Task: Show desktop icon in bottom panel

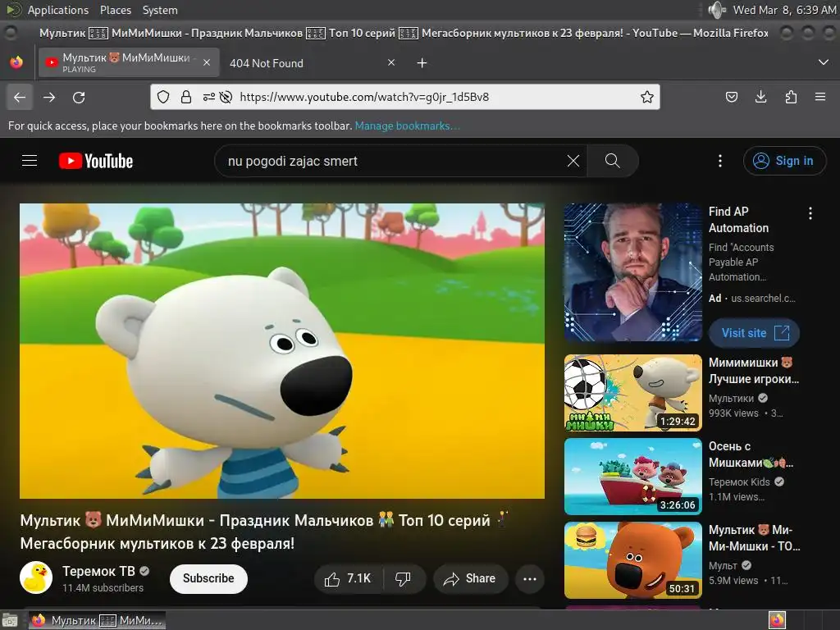Action: [x=10, y=620]
